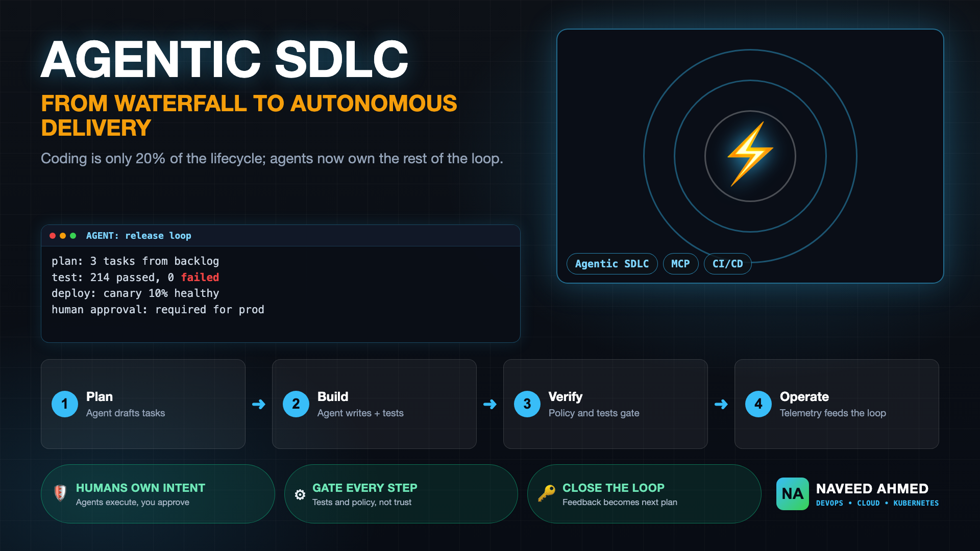Screen dimensions: 980x551
Task: Click the 'deploy: canary 10% healthy' line
Action: pos(135,293)
